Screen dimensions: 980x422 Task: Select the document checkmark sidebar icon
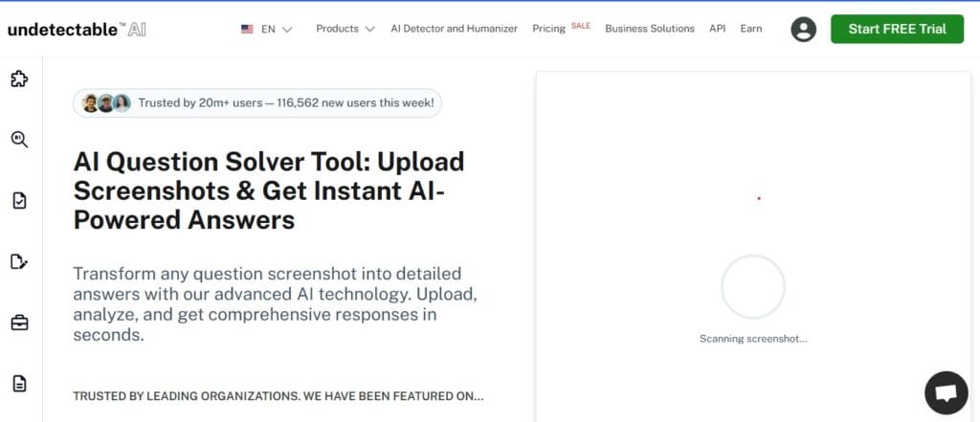pyautogui.click(x=19, y=200)
